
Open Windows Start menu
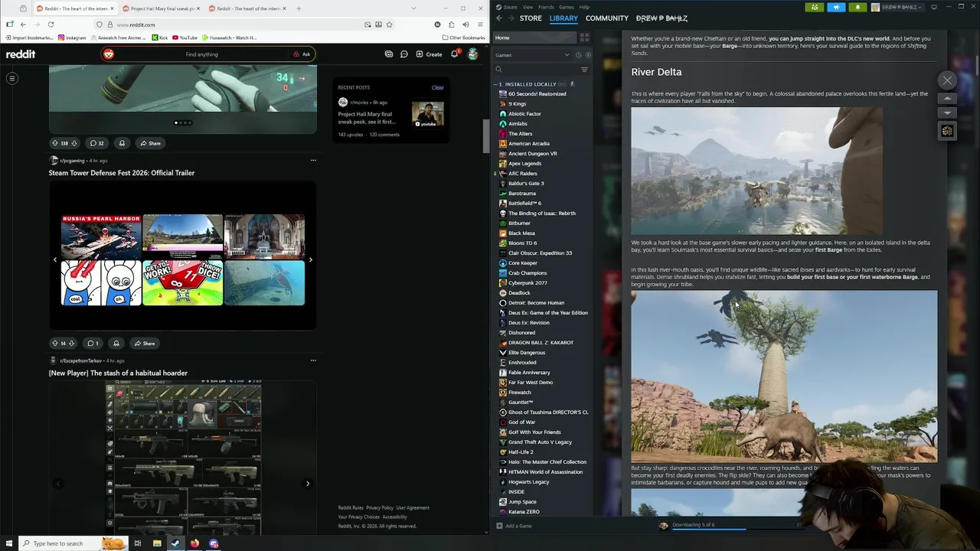[8, 543]
